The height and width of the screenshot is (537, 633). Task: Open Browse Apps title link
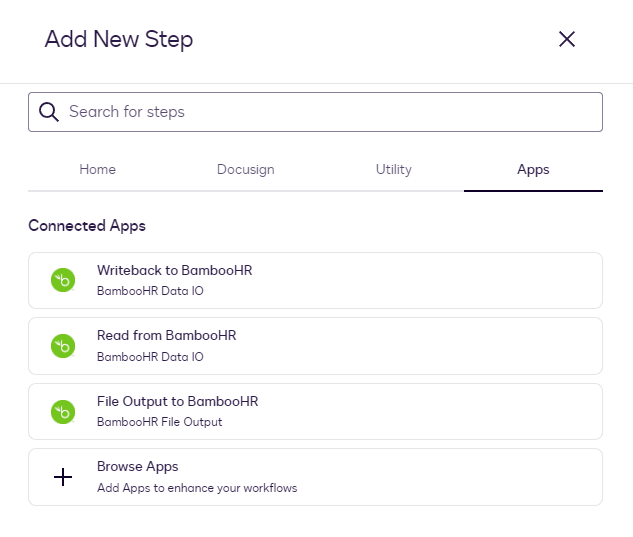pyautogui.click(x=138, y=467)
